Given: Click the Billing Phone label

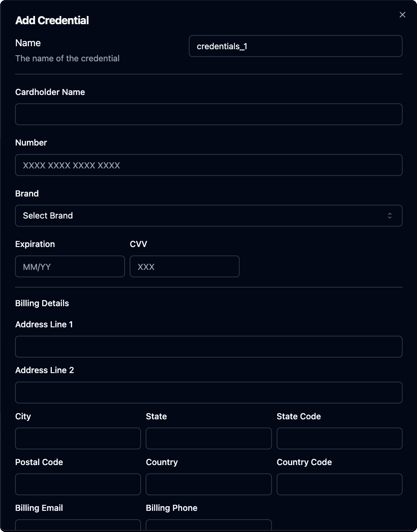Looking at the screenshot, I should (x=172, y=508).
